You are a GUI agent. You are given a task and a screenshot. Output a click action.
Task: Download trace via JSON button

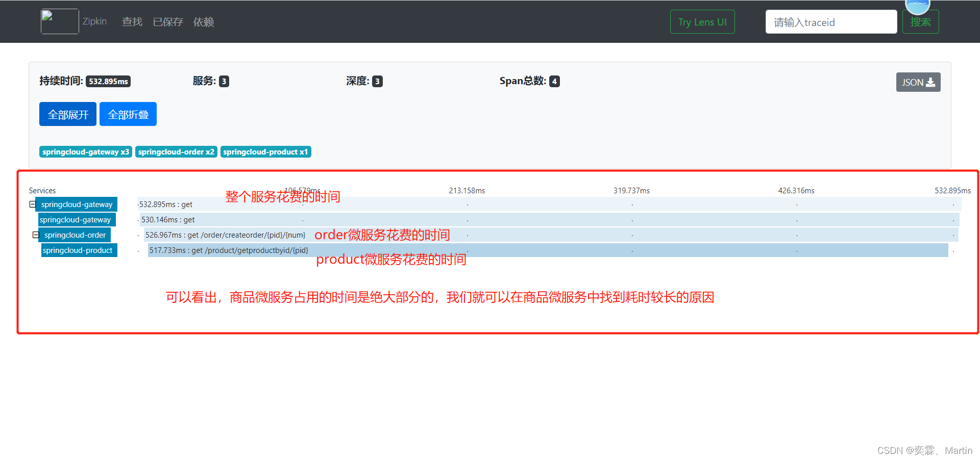(918, 82)
